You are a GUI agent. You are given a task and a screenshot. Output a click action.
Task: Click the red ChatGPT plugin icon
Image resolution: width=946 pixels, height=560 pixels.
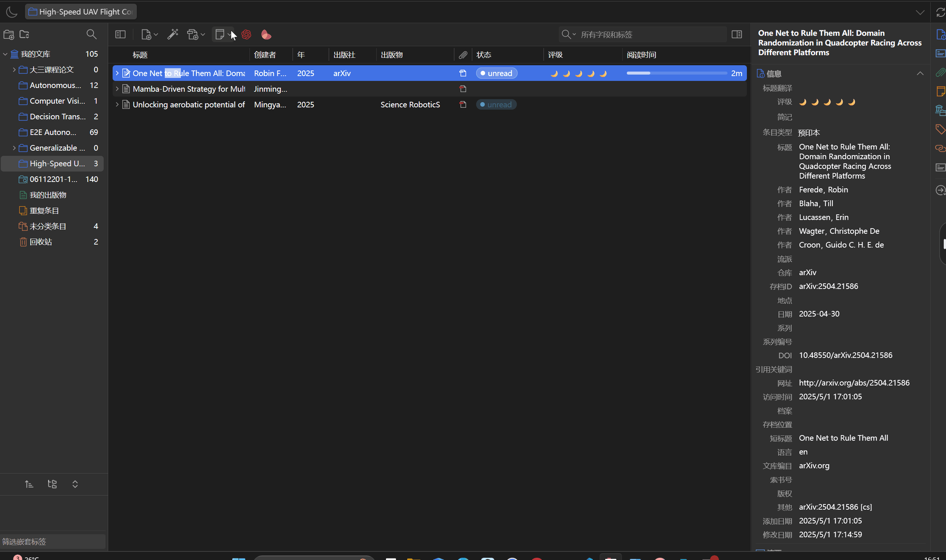click(x=246, y=34)
